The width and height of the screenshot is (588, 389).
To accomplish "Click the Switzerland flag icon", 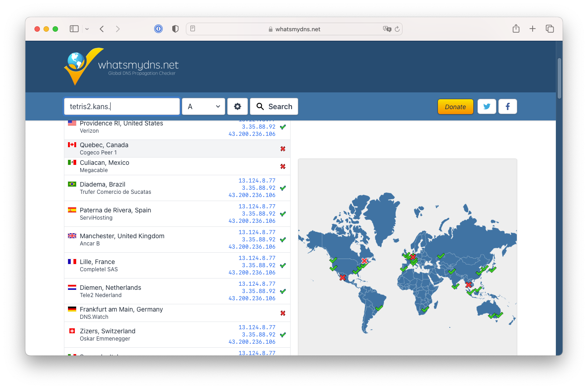I will pos(72,331).
